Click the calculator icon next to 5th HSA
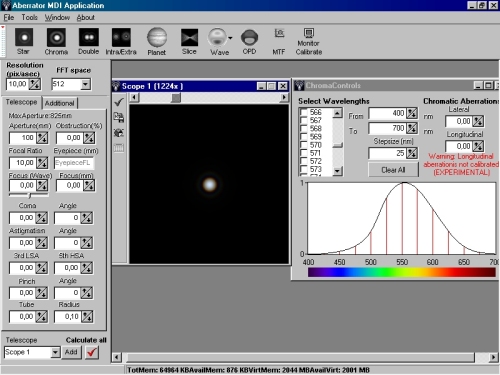500x375 pixels. 87,268
